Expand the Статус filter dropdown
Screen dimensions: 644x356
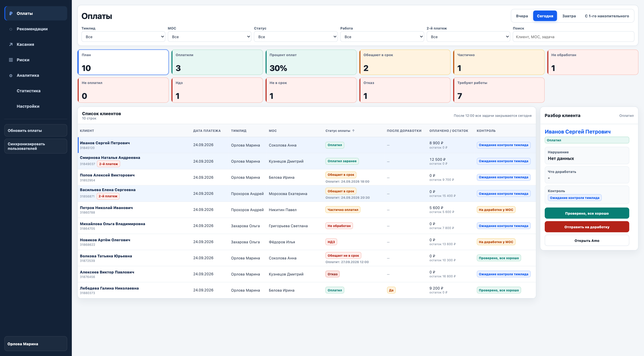[x=296, y=37]
